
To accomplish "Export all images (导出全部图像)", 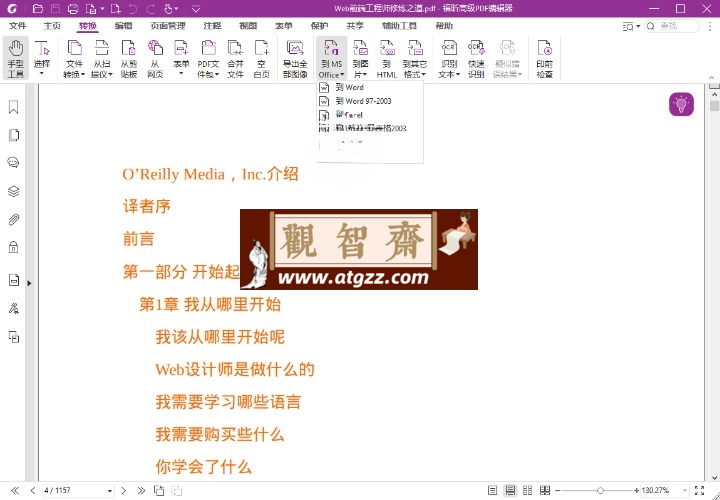I will click(x=295, y=58).
